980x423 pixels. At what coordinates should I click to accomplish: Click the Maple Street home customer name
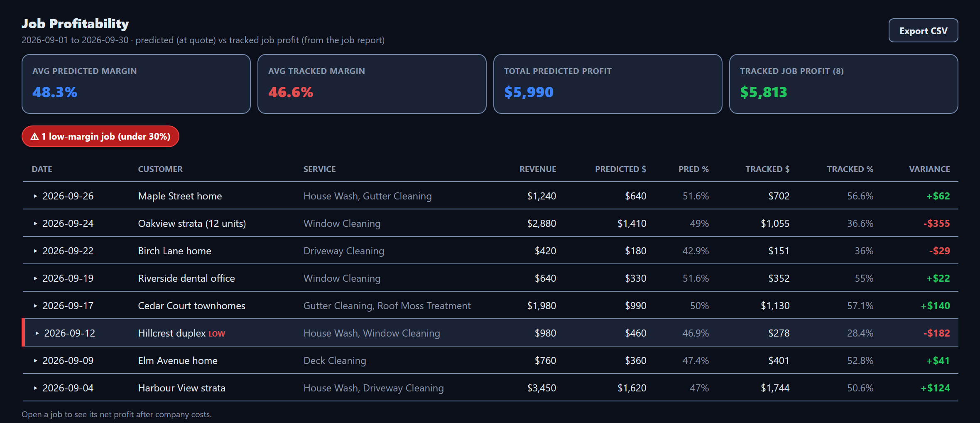tap(180, 196)
